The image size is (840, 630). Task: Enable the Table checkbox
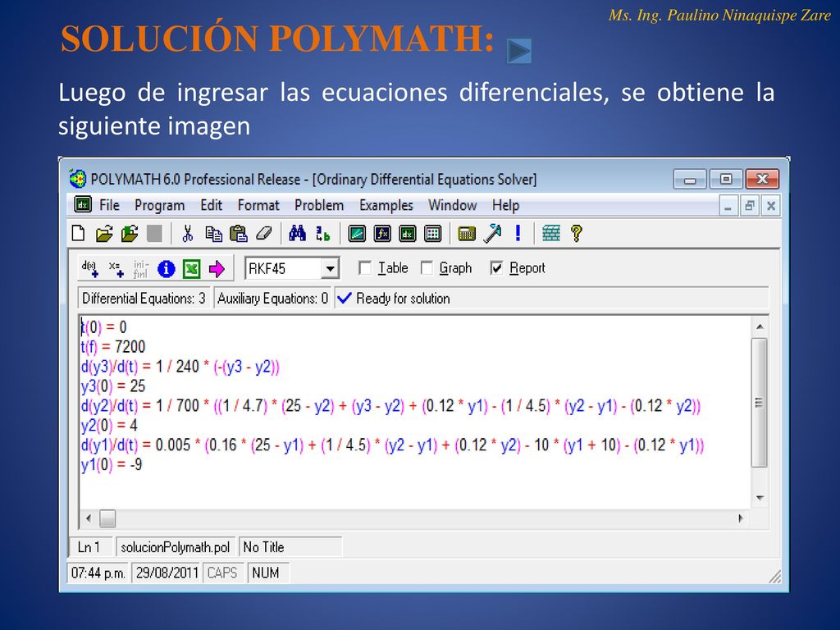[x=365, y=268]
